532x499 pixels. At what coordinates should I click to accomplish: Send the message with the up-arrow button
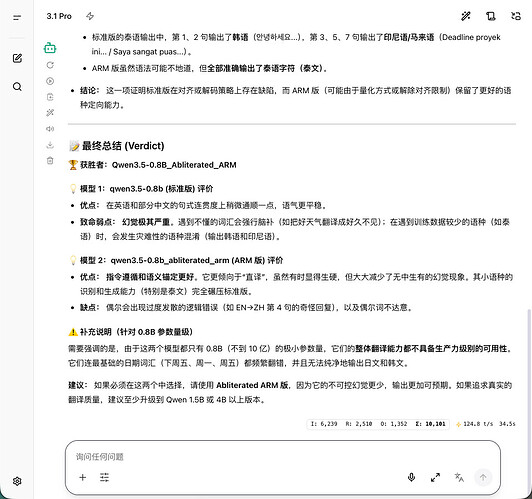pyautogui.click(x=483, y=478)
